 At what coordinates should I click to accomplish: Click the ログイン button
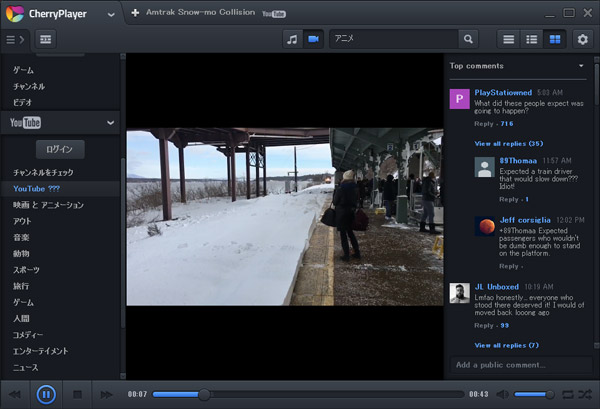click(x=60, y=149)
